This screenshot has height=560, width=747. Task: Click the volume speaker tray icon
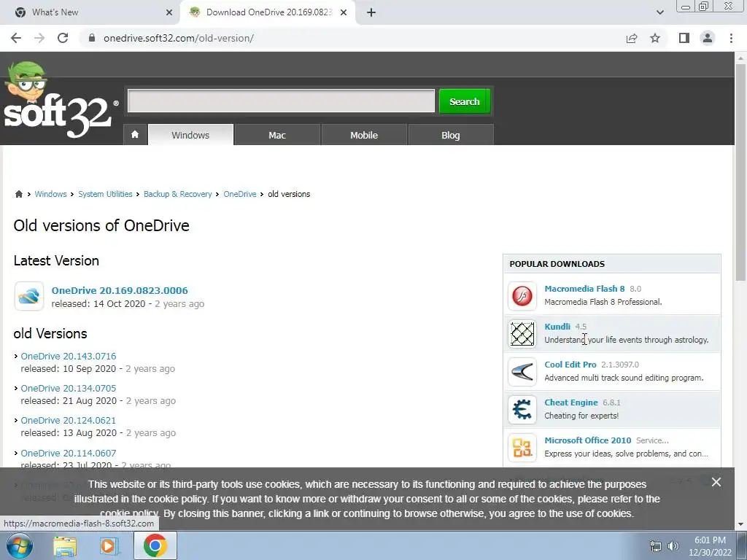[x=673, y=546]
